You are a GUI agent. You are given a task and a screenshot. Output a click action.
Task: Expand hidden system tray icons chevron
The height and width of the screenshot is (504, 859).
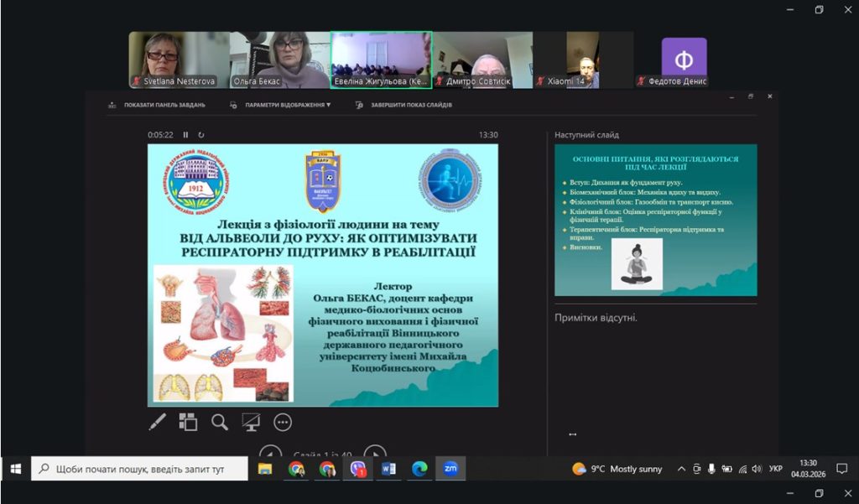point(681,469)
